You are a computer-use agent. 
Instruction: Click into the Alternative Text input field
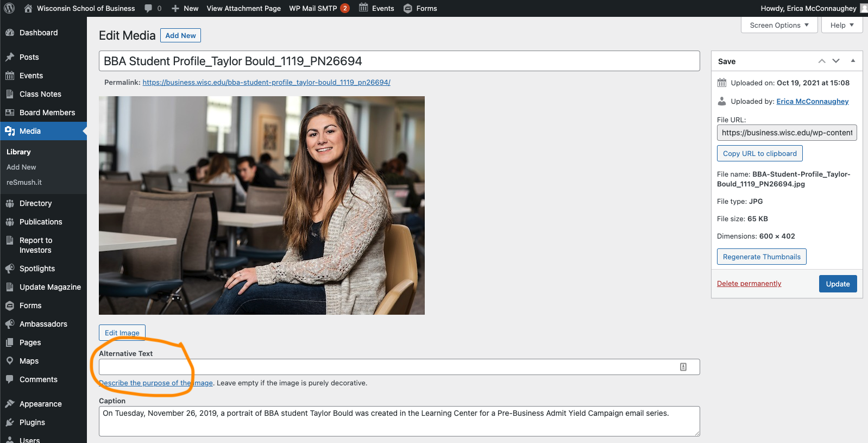386,367
